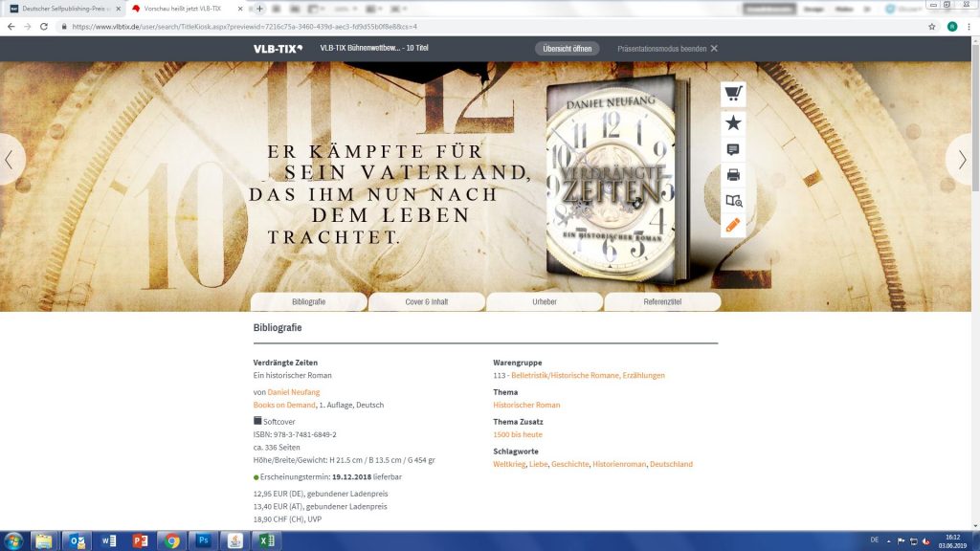Click keyword Deutschland

pos(671,464)
